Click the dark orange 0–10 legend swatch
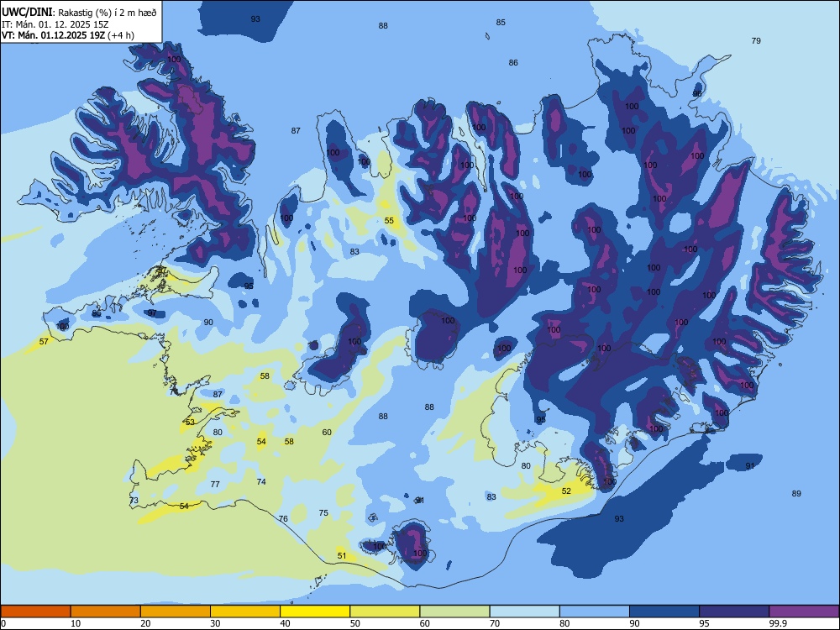Viewport: 840px width, 630px height. pos(35,612)
